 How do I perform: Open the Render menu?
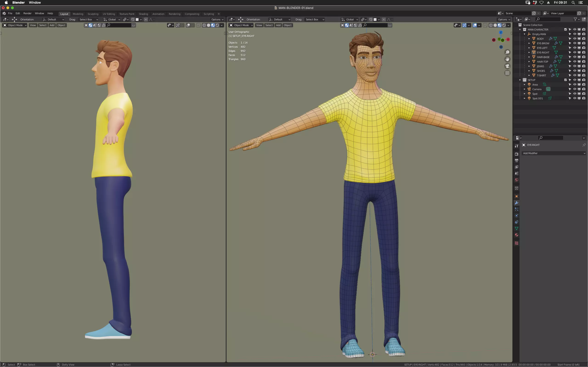[x=28, y=13]
